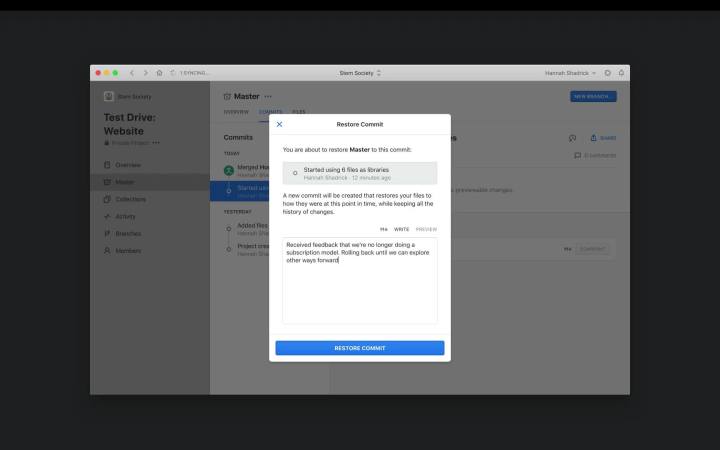Open Branches in the sidebar
720x450 pixels.
point(128,234)
